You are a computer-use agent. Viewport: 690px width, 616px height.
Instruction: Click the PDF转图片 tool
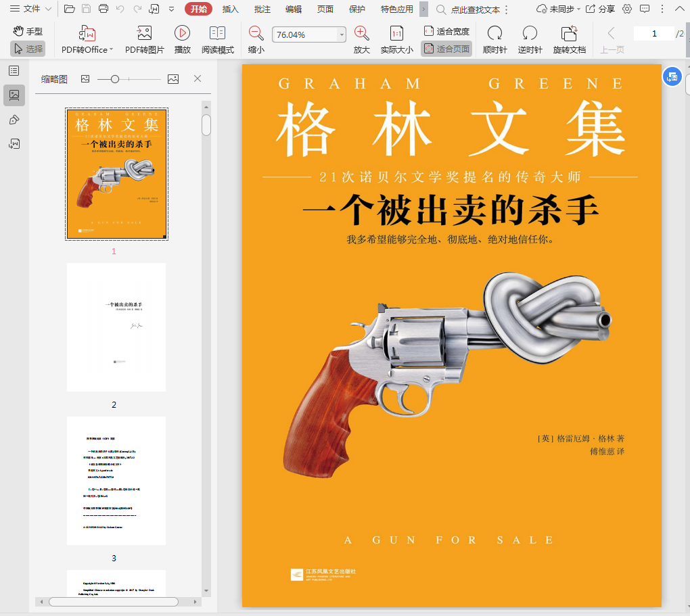[144, 40]
